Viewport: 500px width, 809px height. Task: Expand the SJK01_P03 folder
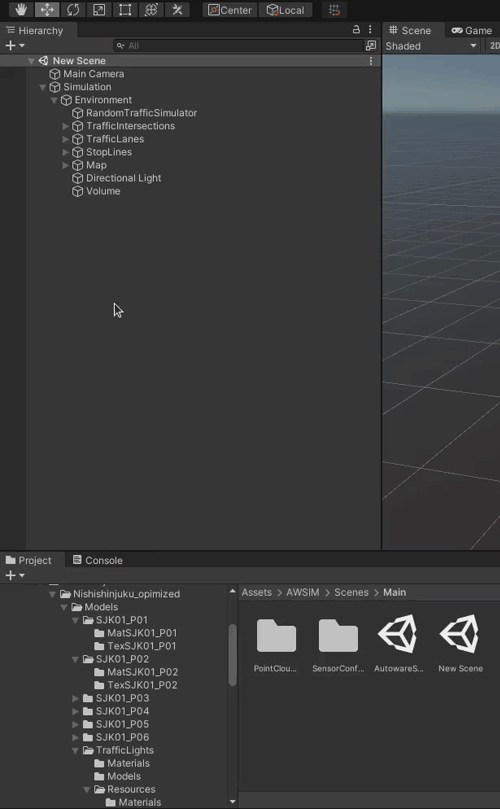tap(75, 699)
